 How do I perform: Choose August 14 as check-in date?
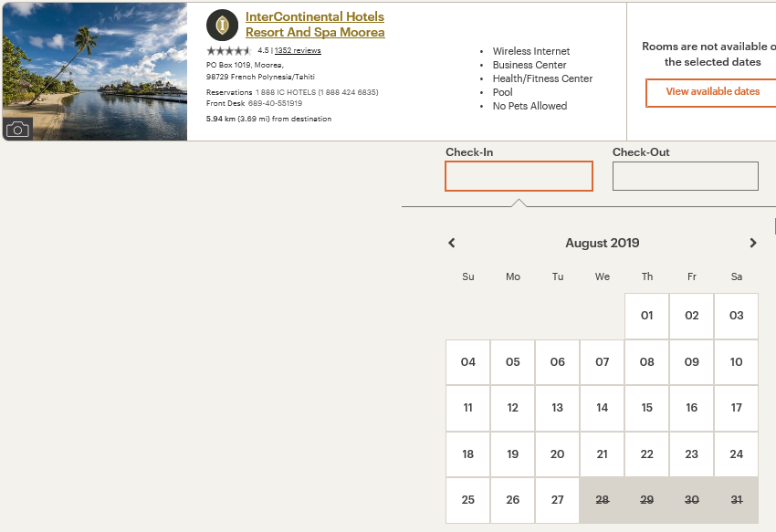tap(603, 408)
